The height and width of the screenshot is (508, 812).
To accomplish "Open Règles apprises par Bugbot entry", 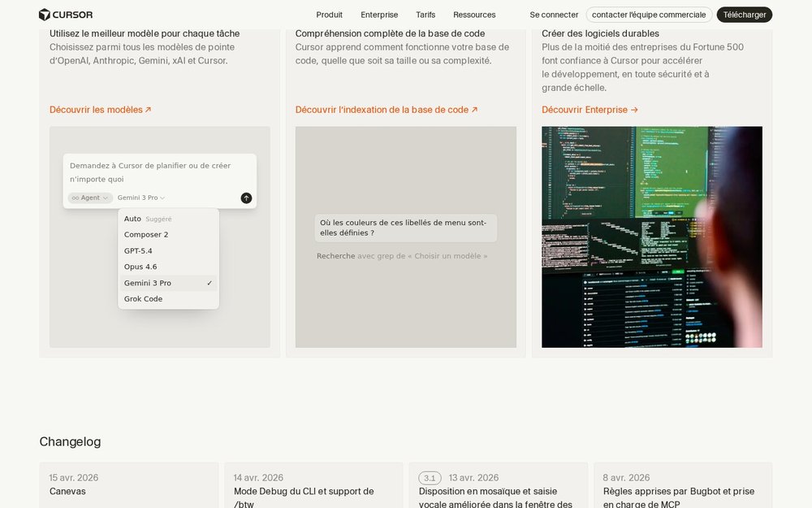I will (x=683, y=485).
